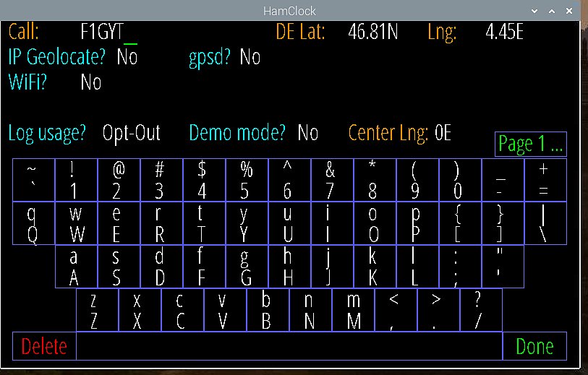Tap the open brace/bracket key
The height and width of the screenshot is (375, 588).
(x=460, y=223)
